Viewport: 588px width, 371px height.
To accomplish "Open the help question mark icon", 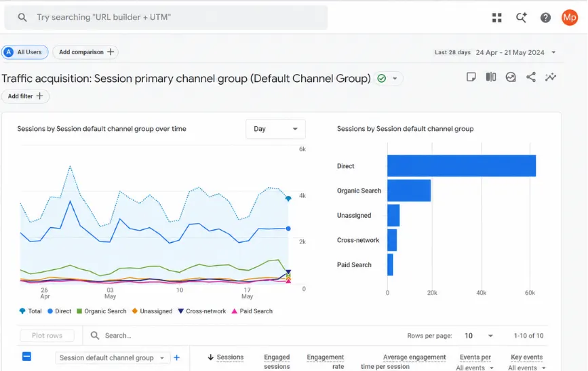I will coord(545,18).
